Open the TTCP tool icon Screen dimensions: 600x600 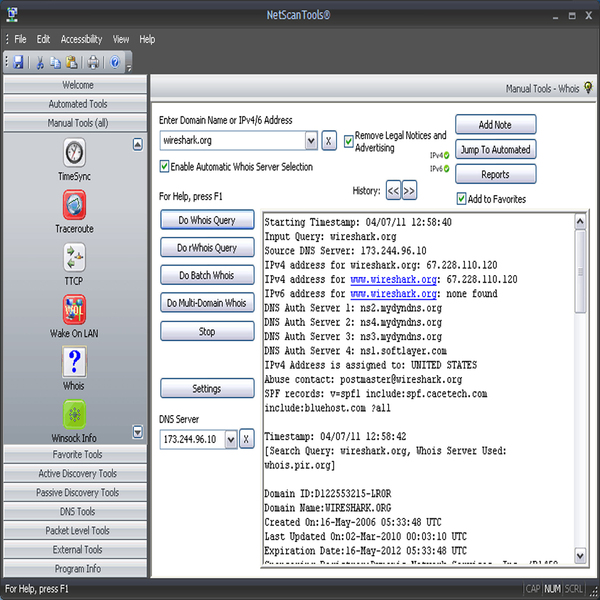pyautogui.click(x=74, y=257)
